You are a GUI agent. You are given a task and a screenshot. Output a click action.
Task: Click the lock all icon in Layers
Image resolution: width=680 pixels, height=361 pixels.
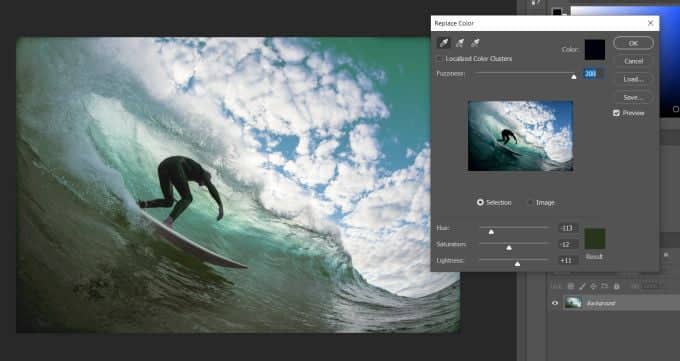coord(616,286)
